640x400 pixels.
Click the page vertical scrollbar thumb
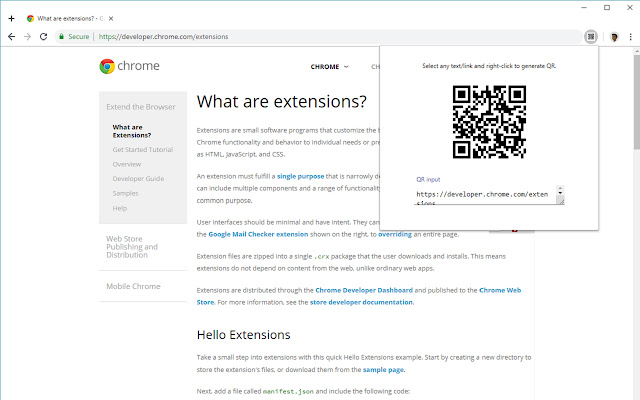coord(636,102)
